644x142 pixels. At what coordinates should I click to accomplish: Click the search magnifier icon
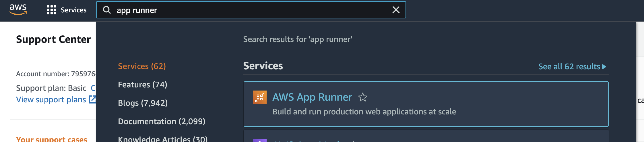[107, 10]
